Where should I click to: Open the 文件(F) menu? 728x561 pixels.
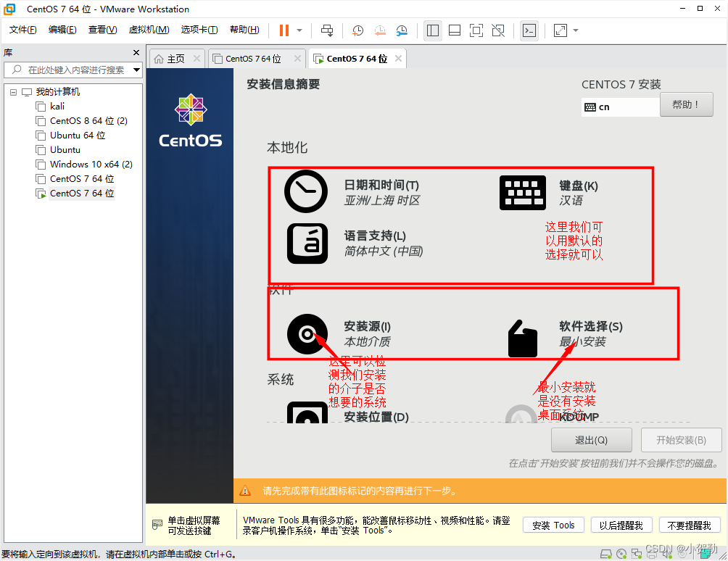pyautogui.click(x=22, y=30)
